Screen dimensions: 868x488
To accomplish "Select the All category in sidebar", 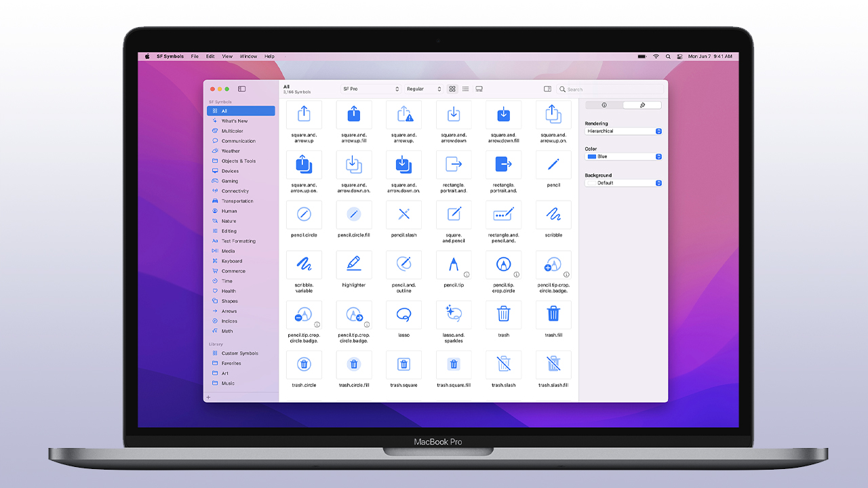I will tap(241, 110).
